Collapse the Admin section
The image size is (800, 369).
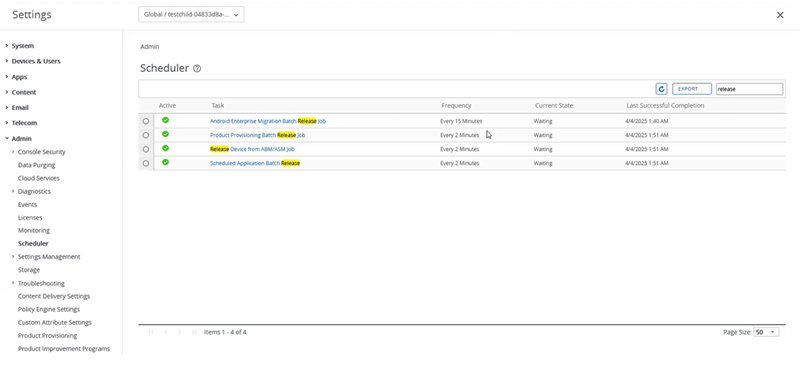(x=7, y=138)
